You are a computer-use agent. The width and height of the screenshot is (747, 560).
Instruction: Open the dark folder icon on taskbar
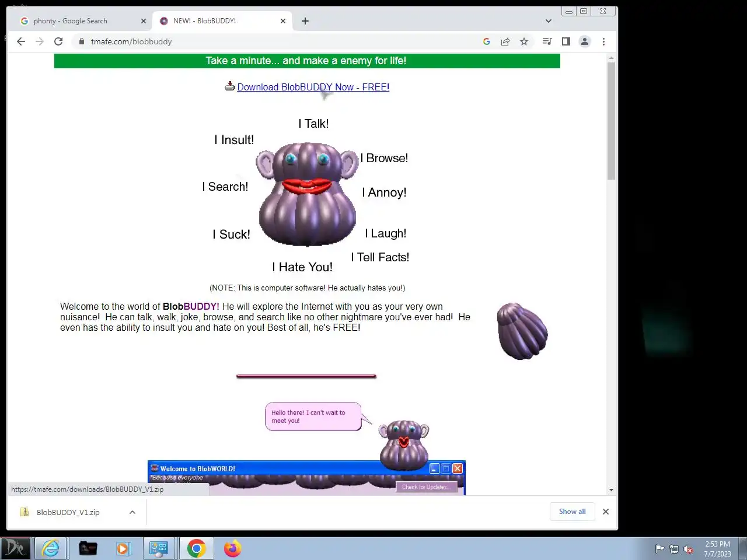(x=88, y=548)
